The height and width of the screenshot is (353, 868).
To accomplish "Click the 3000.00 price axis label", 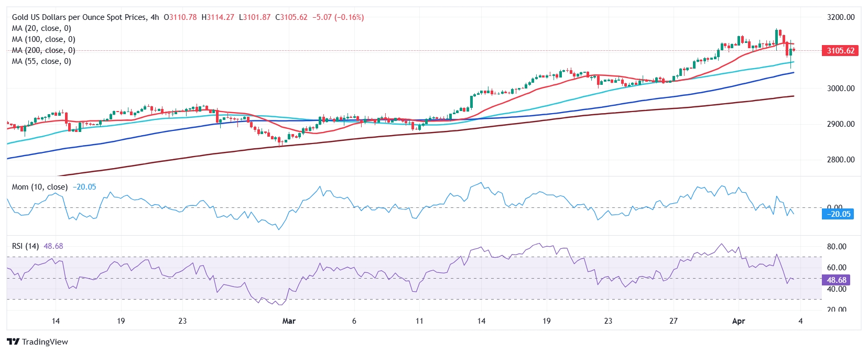I will pos(840,89).
